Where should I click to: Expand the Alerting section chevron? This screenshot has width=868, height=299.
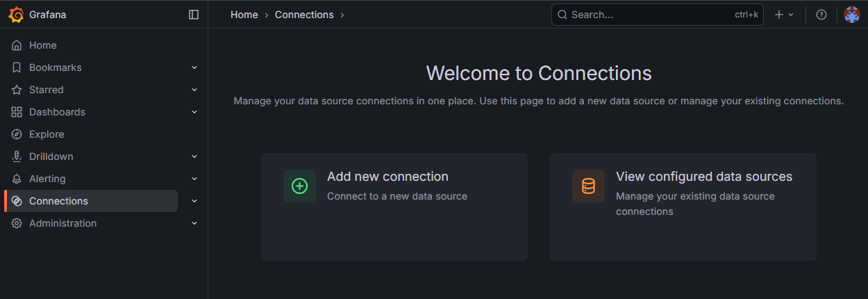click(194, 179)
